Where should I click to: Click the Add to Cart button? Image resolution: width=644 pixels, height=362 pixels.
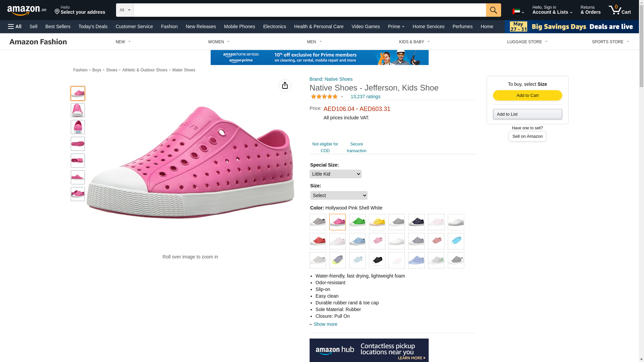click(x=527, y=96)
